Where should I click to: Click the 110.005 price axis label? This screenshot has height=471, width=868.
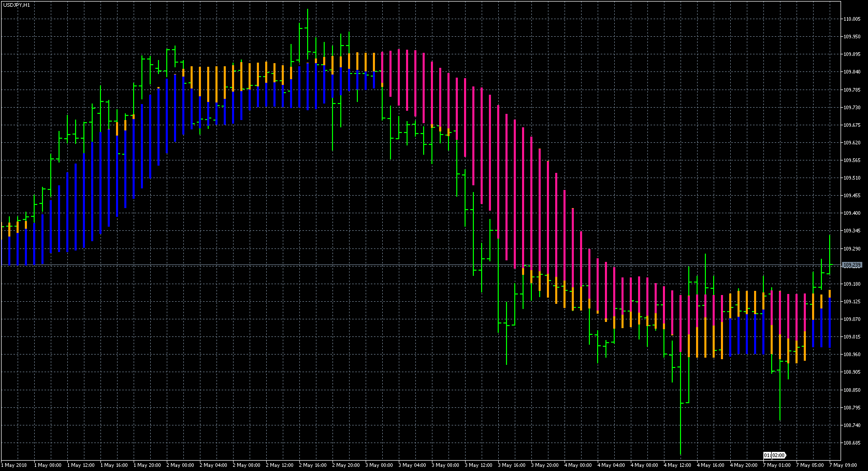click(851, 19)
